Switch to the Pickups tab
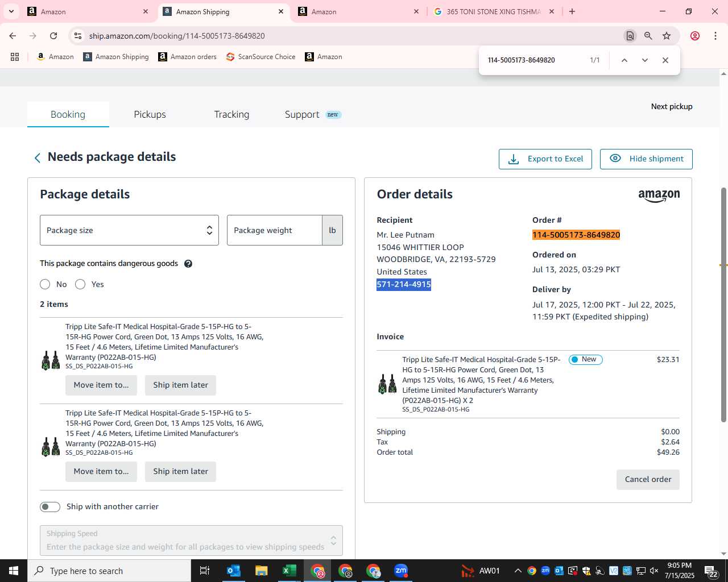Screen dimensions: 728x582 tap(150, 114)
